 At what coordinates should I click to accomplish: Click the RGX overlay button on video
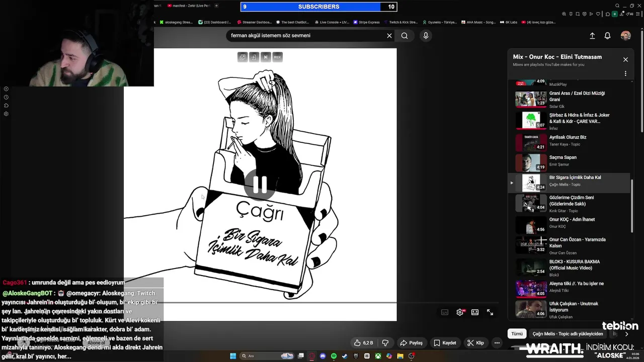click(277, 57)
